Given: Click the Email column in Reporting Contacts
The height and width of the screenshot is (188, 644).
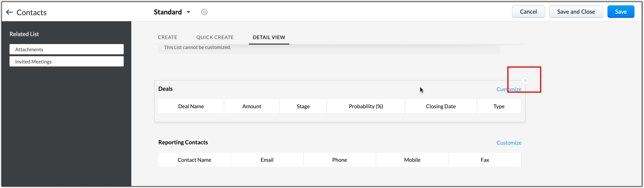Looking at the screenshot, I should [267, 160].
